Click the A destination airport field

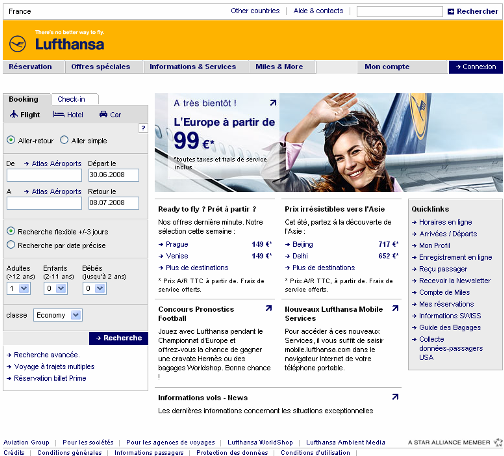coord(44,203)
